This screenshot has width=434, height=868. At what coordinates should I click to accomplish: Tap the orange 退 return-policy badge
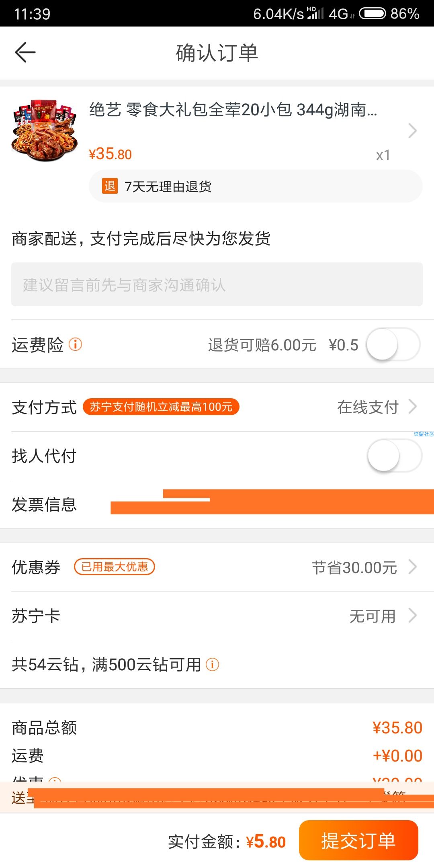(x=110, y=186)
